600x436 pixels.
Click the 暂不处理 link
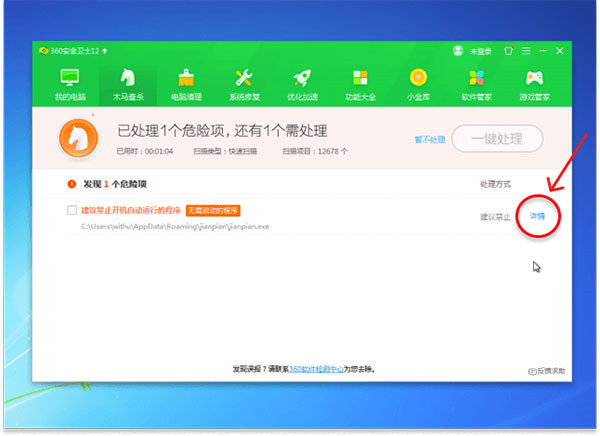tap(430, 140)
